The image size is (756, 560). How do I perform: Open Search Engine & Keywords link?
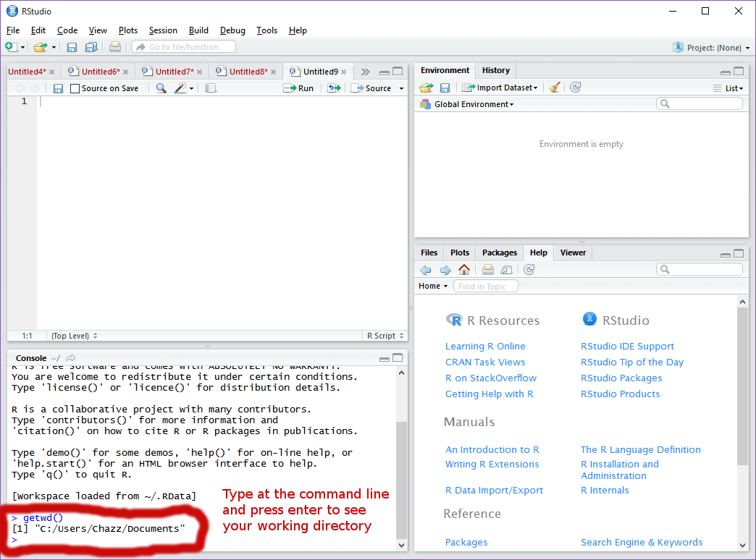point(642,542)
